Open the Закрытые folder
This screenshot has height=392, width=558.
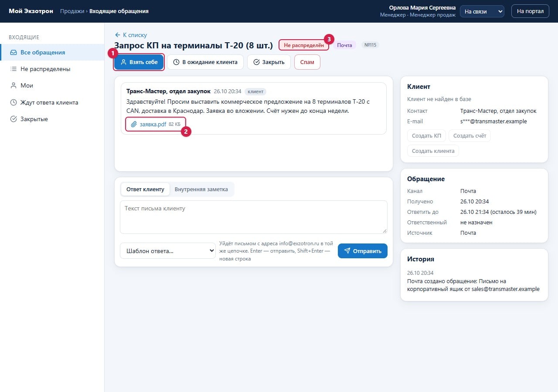coord(52,119)
